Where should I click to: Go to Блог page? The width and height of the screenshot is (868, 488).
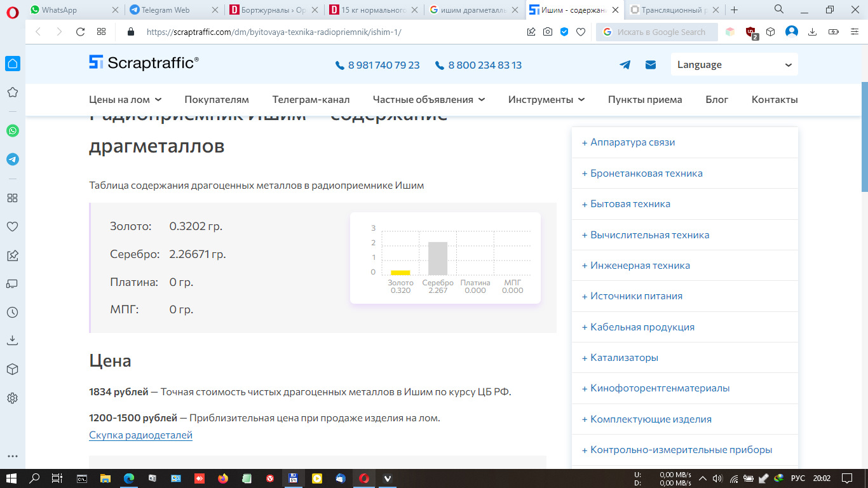tap(717, 100)
